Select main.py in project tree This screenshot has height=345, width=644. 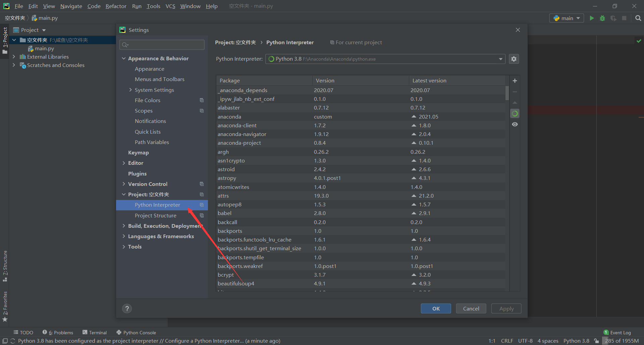tap(44, 48)
